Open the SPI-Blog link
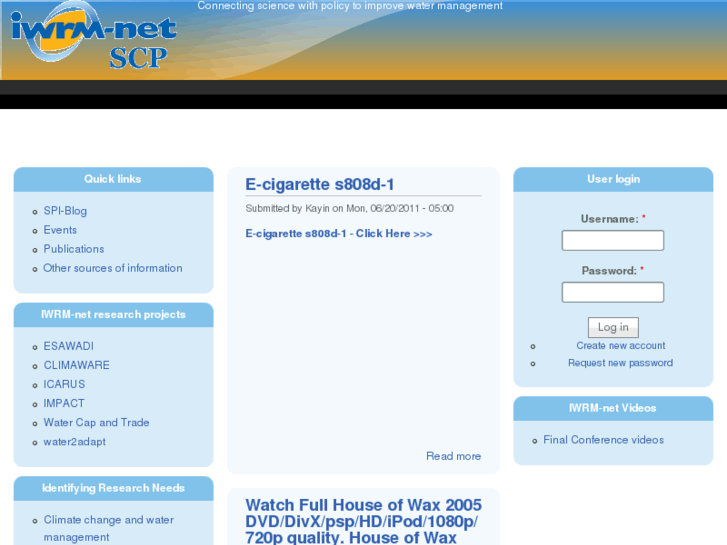Image resolution: width=727 pixels, height=545 pixels. coord(65,211)
